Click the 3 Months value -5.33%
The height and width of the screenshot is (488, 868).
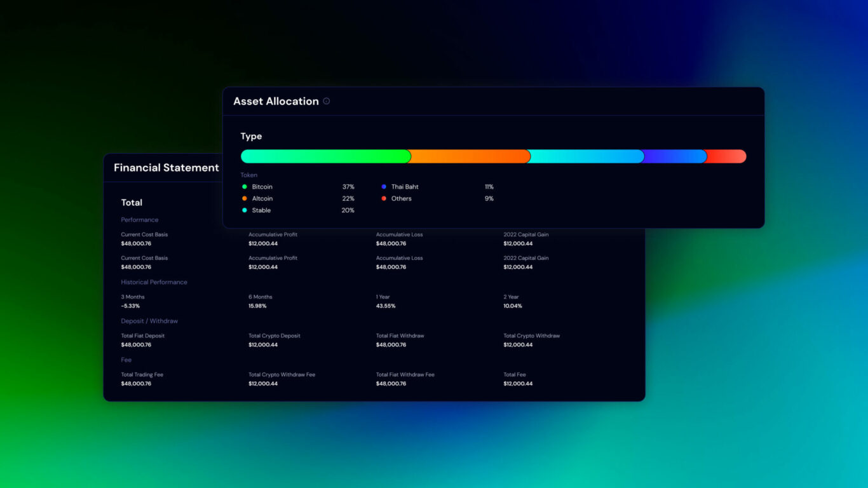(x=130, y=306)
